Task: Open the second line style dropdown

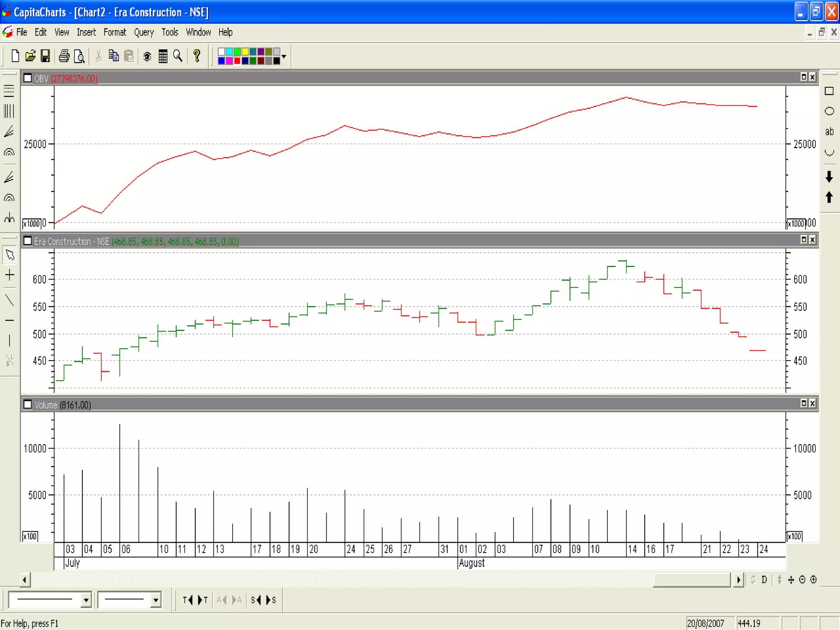Action: click(155, 600)
